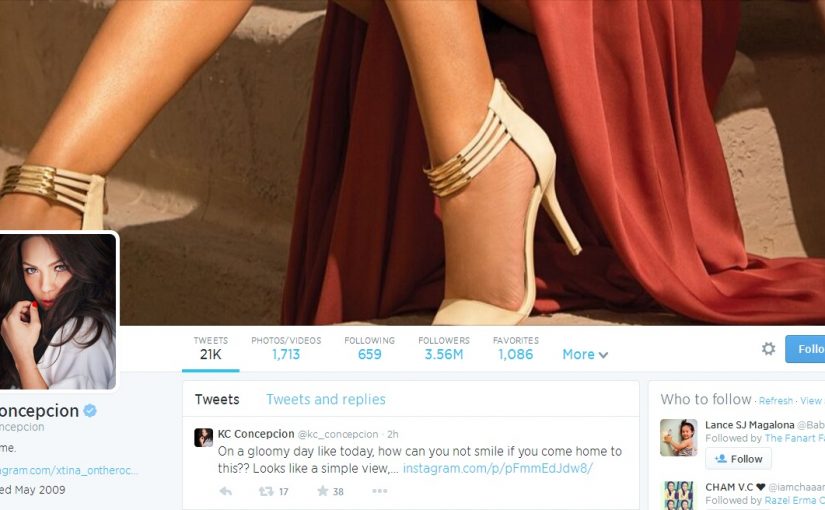Image resolution: width=825 pixels, height=510 pixels.
Task: Favorite the tweet with star icon
Action: (323, 491)
